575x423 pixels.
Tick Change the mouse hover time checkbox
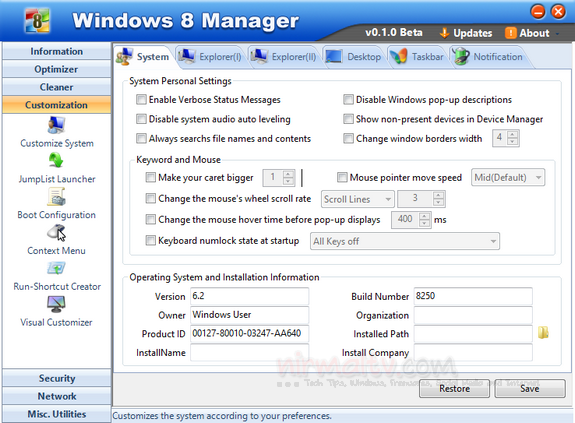(151, 219)
